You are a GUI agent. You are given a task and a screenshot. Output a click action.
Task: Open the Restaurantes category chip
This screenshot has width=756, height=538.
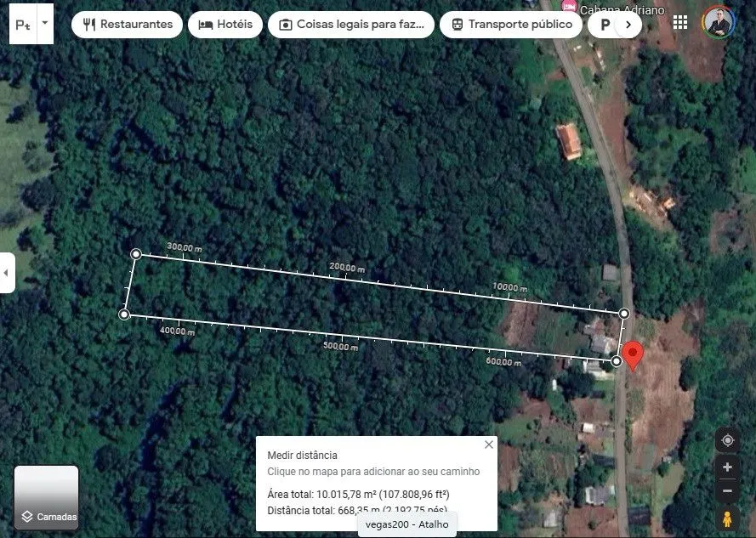click(127, 25)
